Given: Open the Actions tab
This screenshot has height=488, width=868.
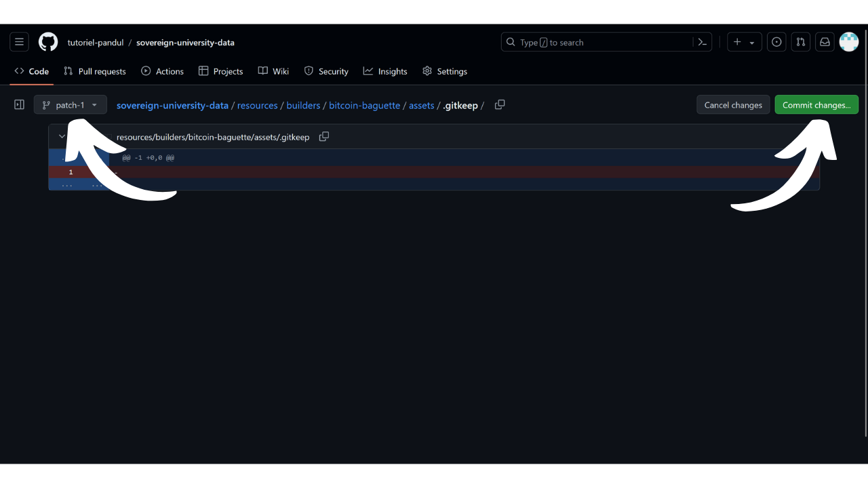Looking at the screenshot, I should 163,71.
